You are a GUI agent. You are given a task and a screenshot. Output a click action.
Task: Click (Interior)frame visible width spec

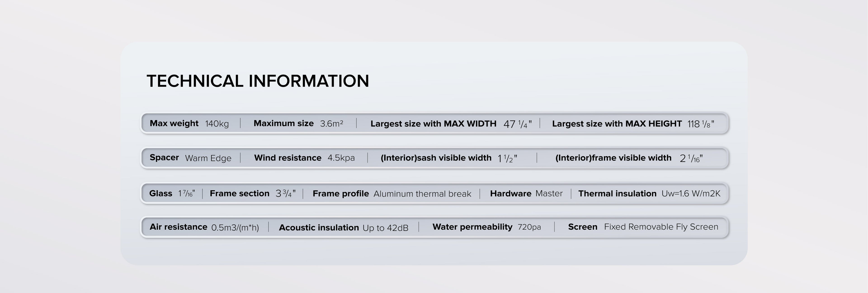629,158
